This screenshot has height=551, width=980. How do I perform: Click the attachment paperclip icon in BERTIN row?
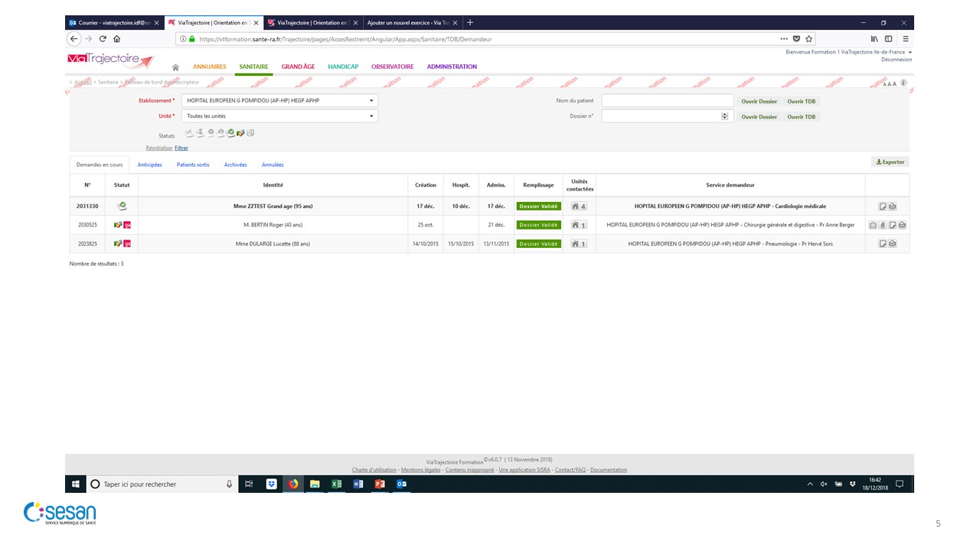[883, 225]
